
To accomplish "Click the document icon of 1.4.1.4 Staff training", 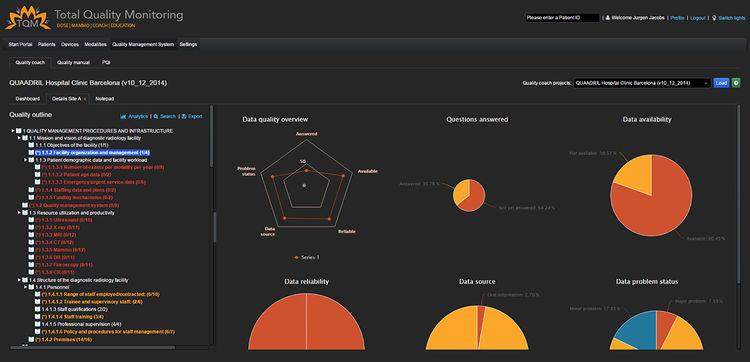I will [38, 317].
